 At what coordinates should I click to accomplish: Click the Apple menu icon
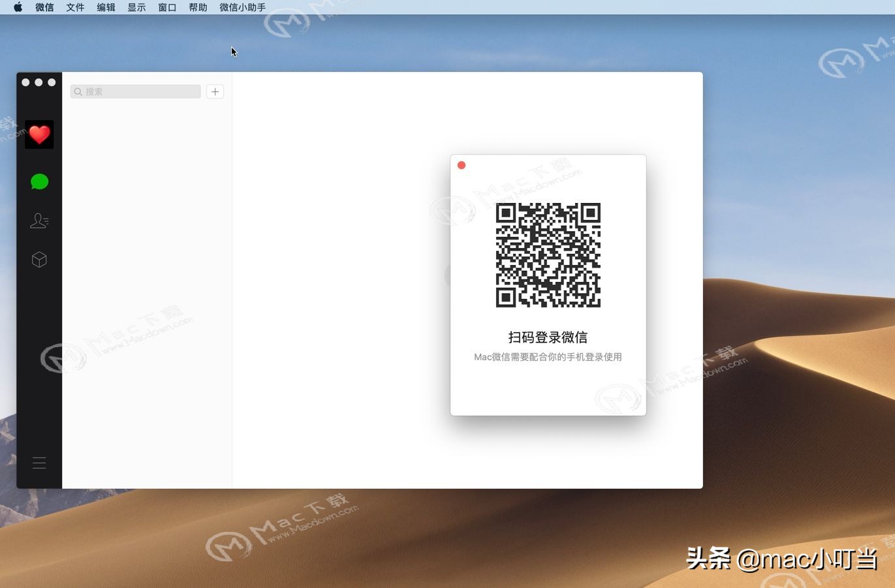tap(18, 7)
